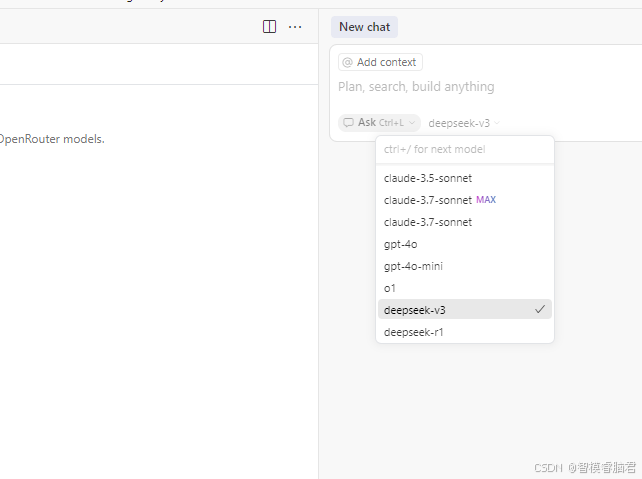Pick claude-3.7-sonnet without MAX badge
642x479 pixels.
click(x=465, y=222)
